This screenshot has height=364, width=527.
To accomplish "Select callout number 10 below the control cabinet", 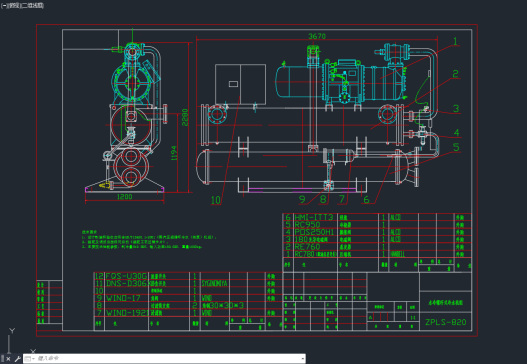I will (215, 200).
